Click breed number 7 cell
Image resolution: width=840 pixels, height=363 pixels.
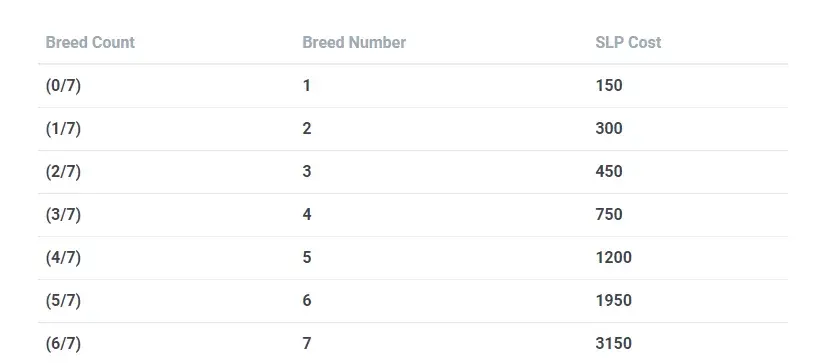(307, 344)
